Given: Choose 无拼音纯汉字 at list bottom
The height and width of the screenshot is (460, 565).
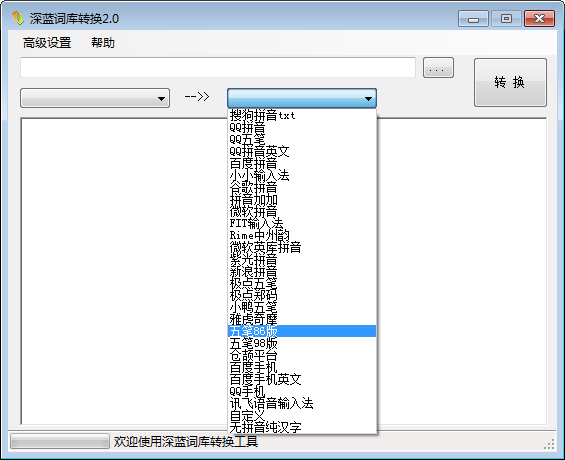Looking at the screenshot, I should tap(302, 427).
